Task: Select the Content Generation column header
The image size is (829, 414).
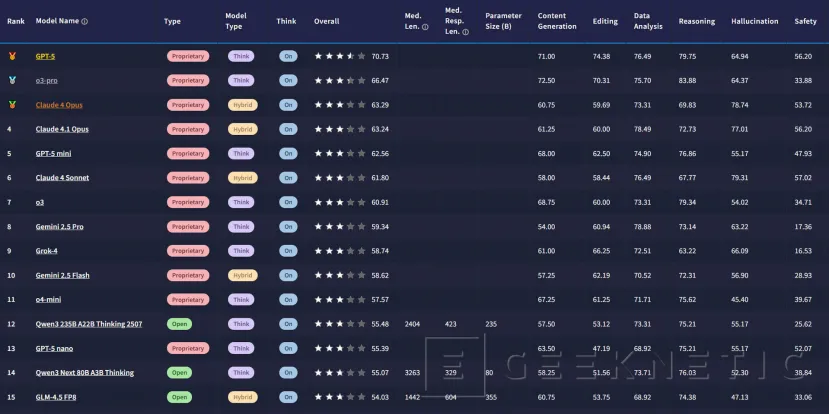Action: click(557, 21)
